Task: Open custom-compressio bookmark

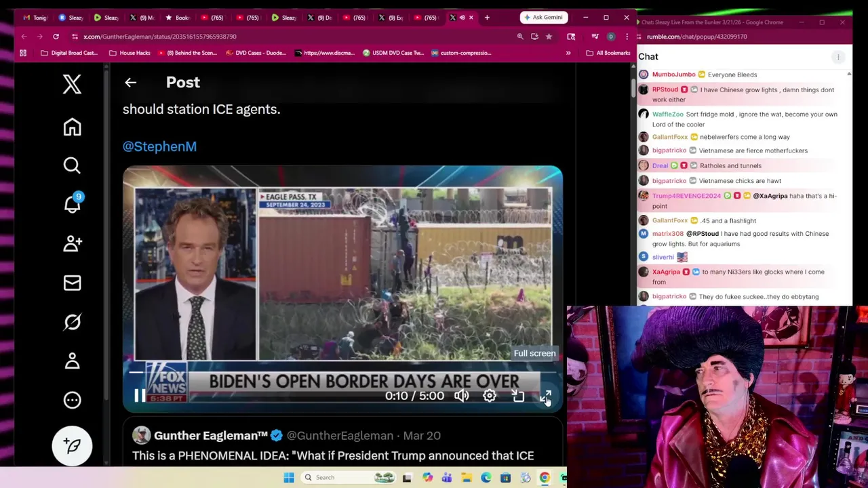Action: click(460, 53)
